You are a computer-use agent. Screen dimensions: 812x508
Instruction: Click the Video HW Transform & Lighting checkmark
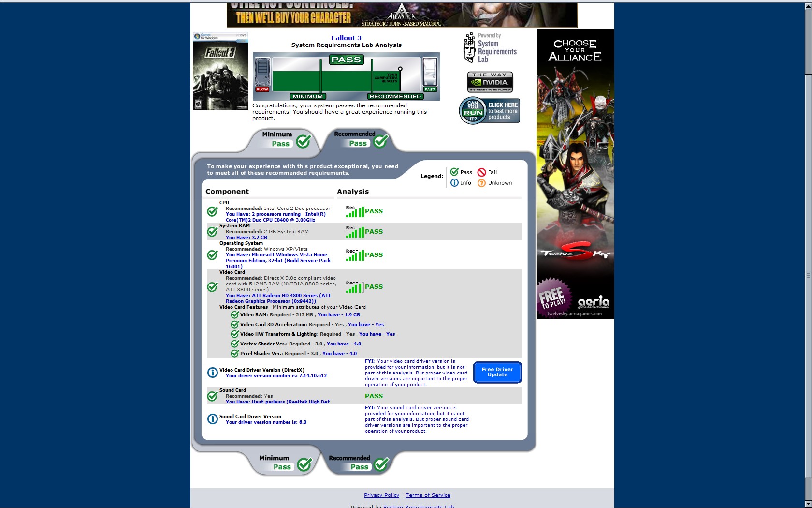[235, 334]
